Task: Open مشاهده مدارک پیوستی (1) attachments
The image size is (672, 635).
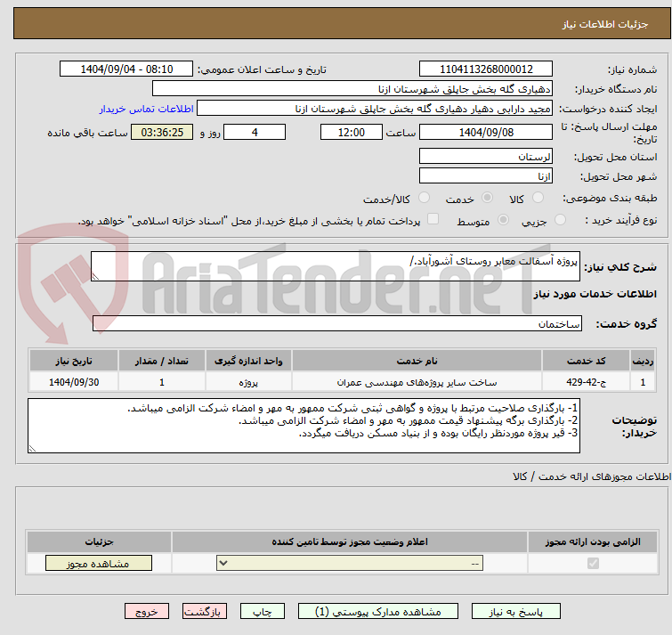Action: coord(378,612)
